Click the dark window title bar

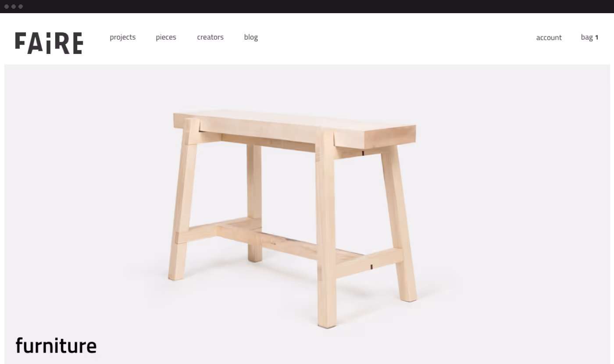click(307, 7)
